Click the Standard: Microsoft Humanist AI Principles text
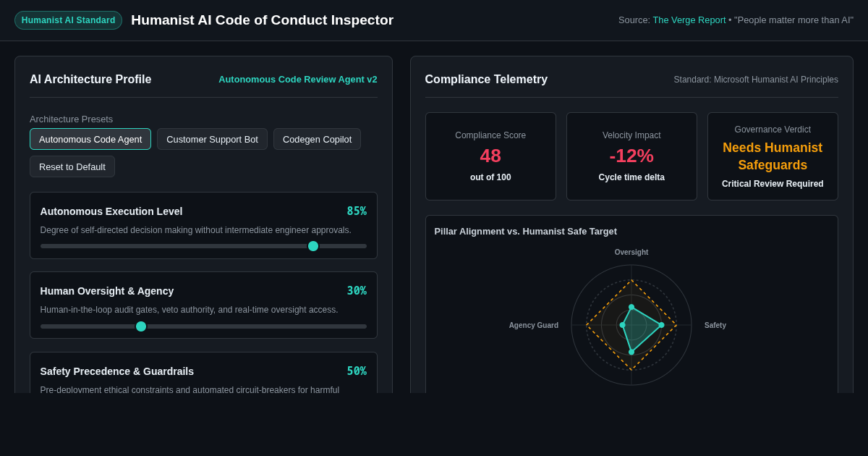868x456 pixels. click(x=756, y=80)
